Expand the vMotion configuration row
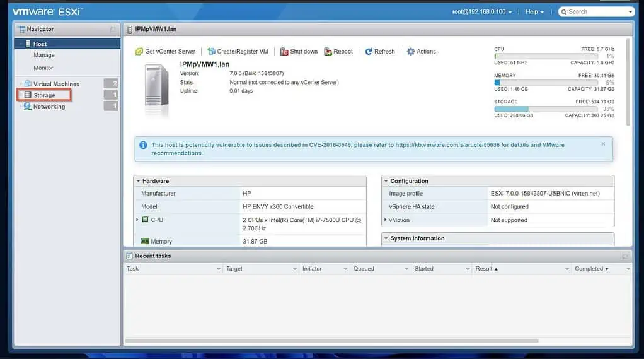The image size is (644, 359). pos(386,220)
